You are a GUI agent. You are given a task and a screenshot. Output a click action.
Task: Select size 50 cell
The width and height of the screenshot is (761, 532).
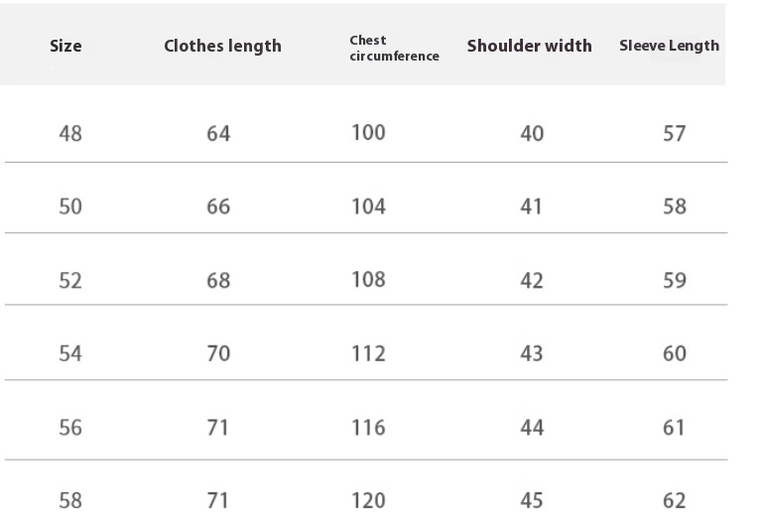click(x=70, y=206)
